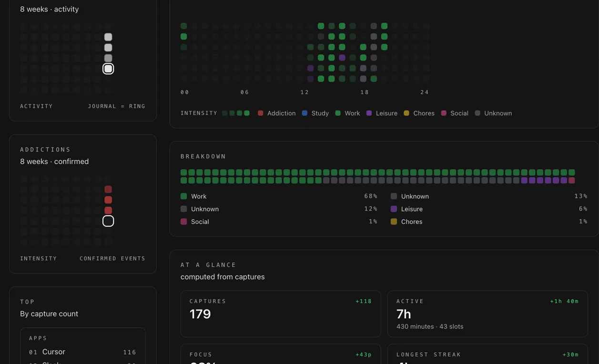599x364 pixels.
Task: Click the purple Leisure 6% breakdown icon
Action: tap(394, 209)
